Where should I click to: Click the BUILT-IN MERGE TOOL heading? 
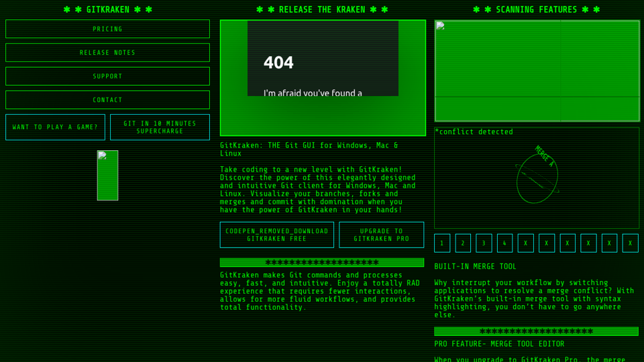point(475,266)
